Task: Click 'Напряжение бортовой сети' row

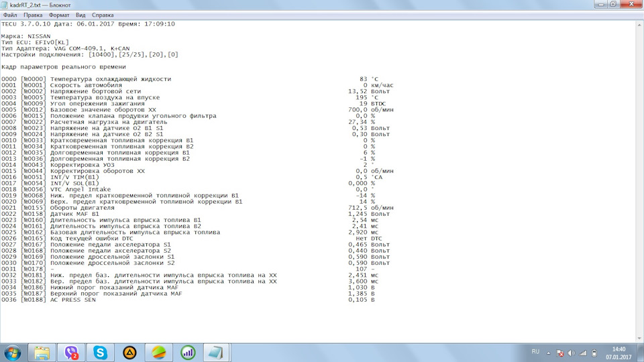Action: (x=195, y=92)
